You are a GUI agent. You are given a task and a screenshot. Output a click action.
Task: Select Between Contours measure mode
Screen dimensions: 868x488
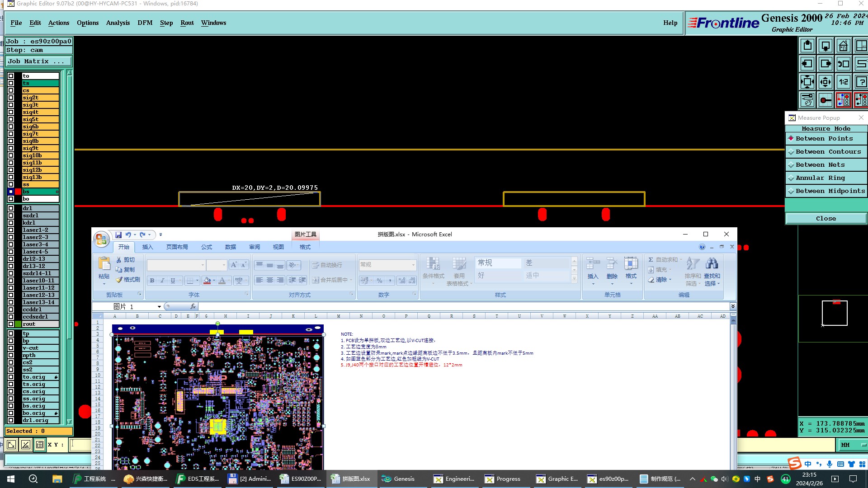point(826,152)
